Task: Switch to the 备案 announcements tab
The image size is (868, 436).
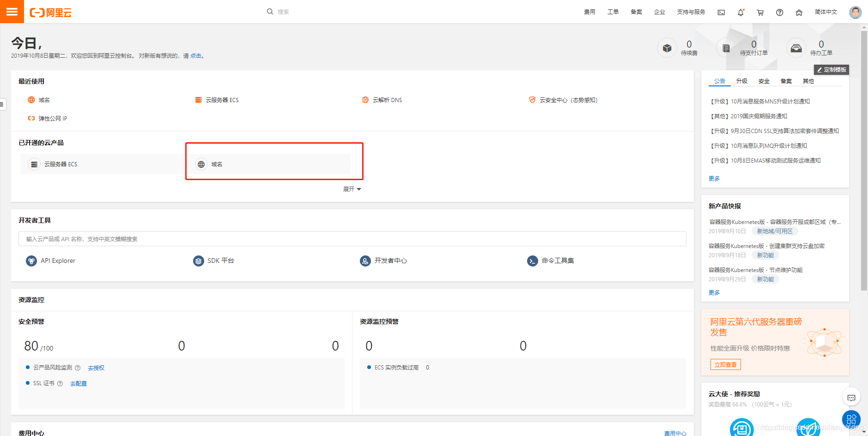Action: [786, 81]
